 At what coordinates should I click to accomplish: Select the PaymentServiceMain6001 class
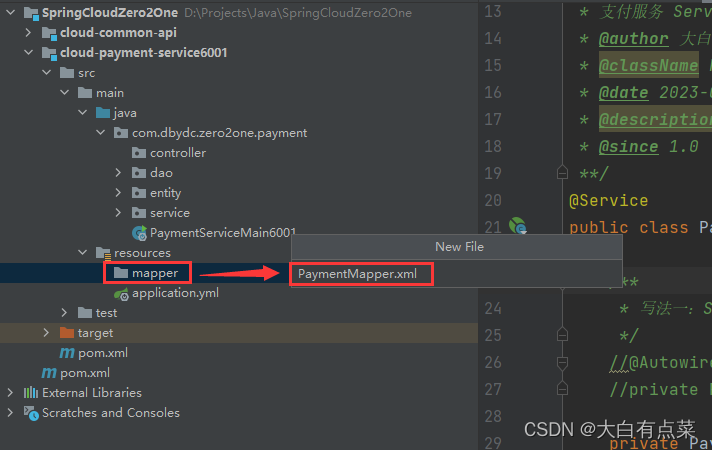(x=222, y=232)
